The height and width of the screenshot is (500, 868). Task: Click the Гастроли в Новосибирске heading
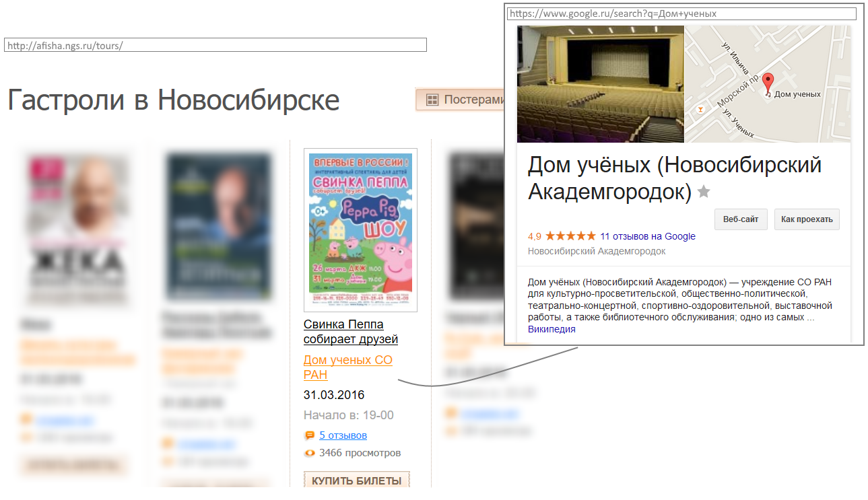pyautogui.click(x=174, y=100)
